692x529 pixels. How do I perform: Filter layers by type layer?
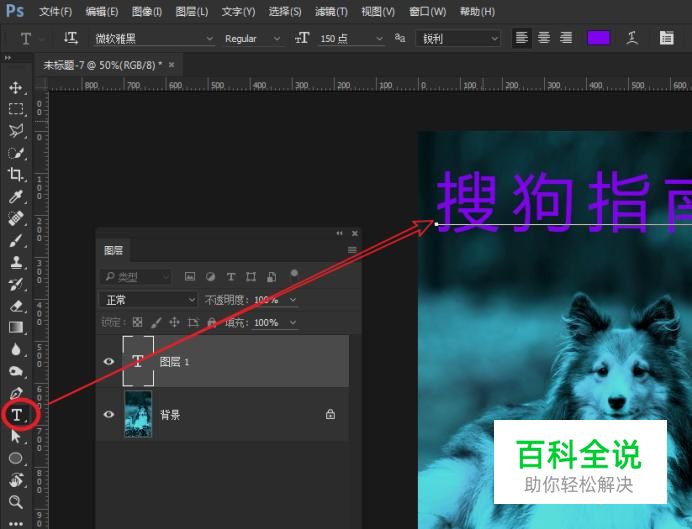230,277
